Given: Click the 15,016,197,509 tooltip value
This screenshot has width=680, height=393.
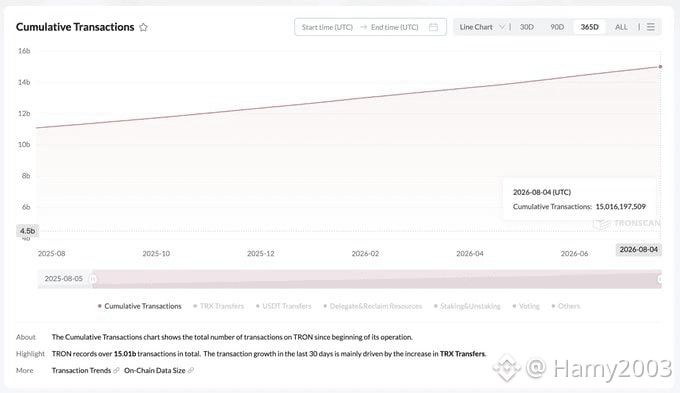Looking at the screenshot, I should coord(621,207).
